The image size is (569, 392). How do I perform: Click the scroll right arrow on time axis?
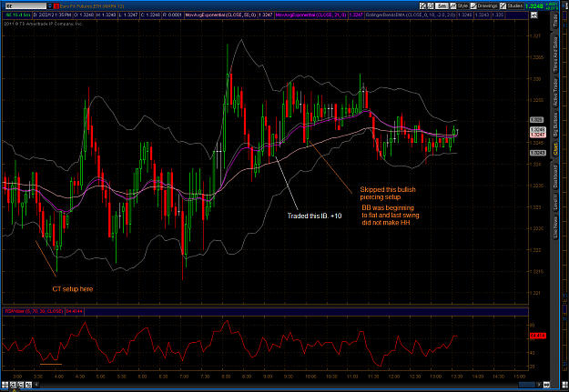point(539,385)
